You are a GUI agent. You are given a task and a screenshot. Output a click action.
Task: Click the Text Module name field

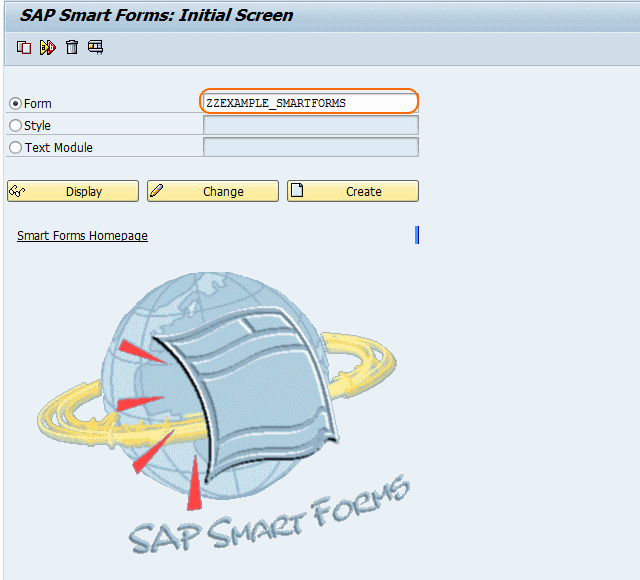tap(310, 147)
